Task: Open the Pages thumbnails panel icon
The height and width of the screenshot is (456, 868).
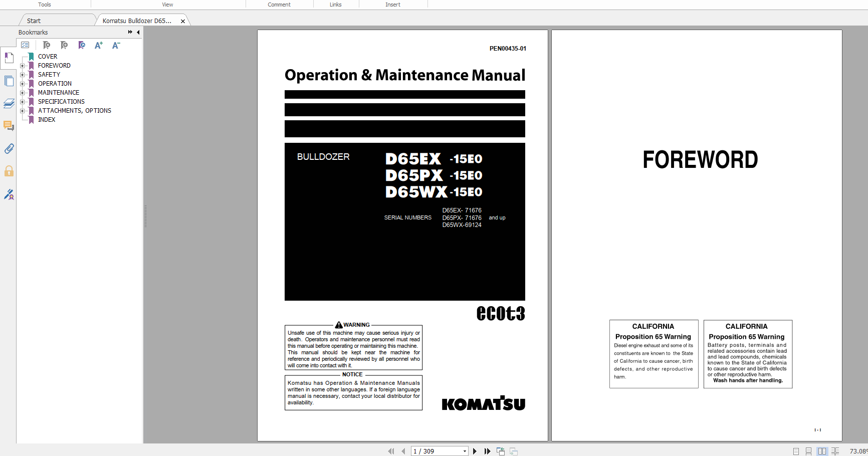Action: [x=9, y=81]
